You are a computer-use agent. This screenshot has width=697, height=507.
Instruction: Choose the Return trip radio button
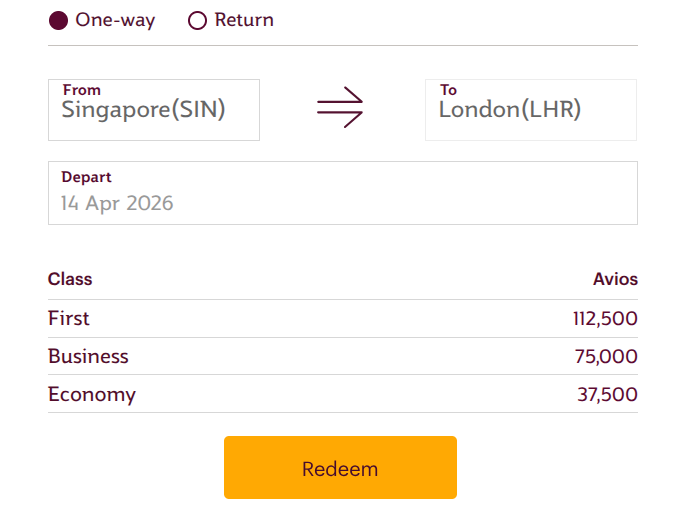tap(197, 20)
